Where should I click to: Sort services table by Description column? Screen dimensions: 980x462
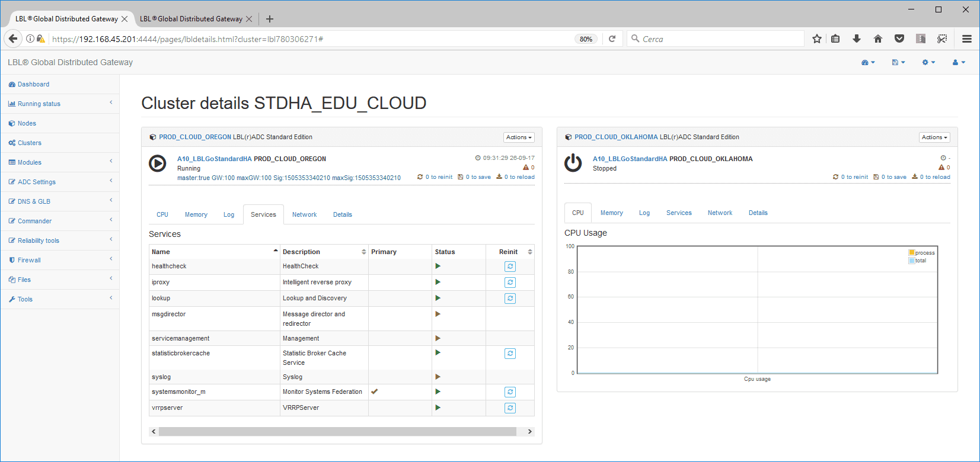coord(324,252)
